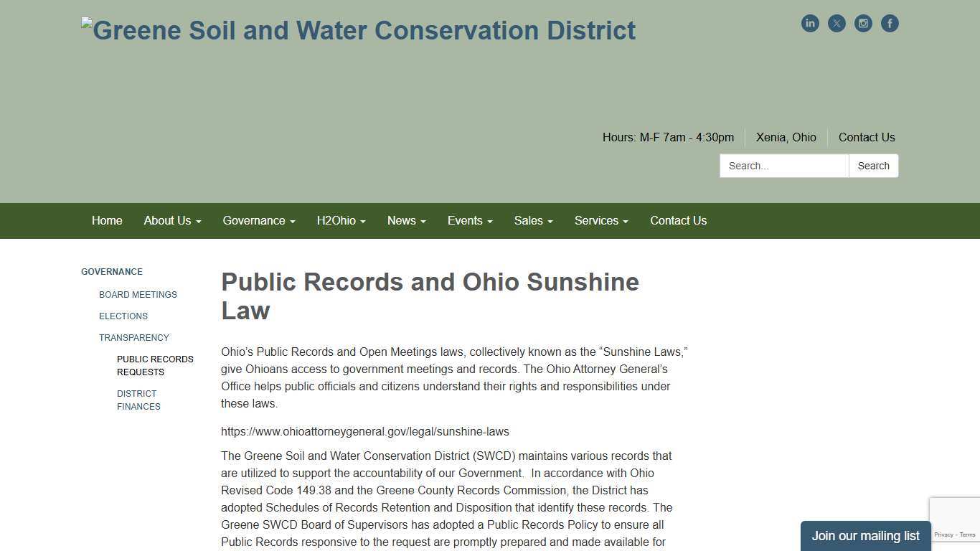Viewport: 980px width, 551px height.
Task: Click the X (Twitter) social icon
Action: point(837,23)
